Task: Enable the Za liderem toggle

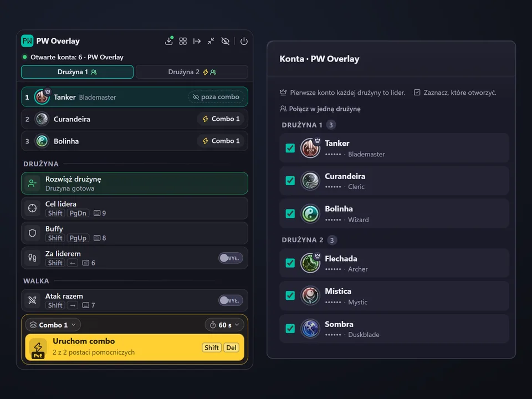Action: pyautogui.click(x=231, y=258)
